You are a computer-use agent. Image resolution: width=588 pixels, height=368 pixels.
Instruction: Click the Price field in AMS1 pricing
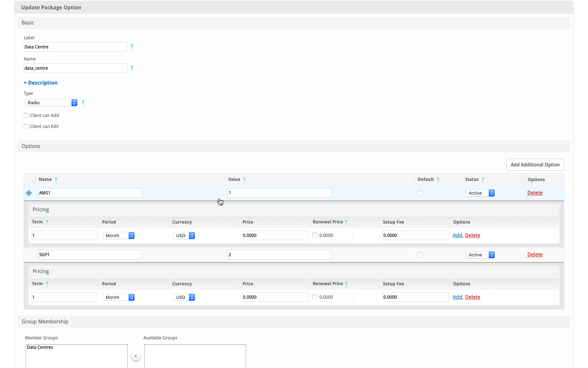(275, 235)
